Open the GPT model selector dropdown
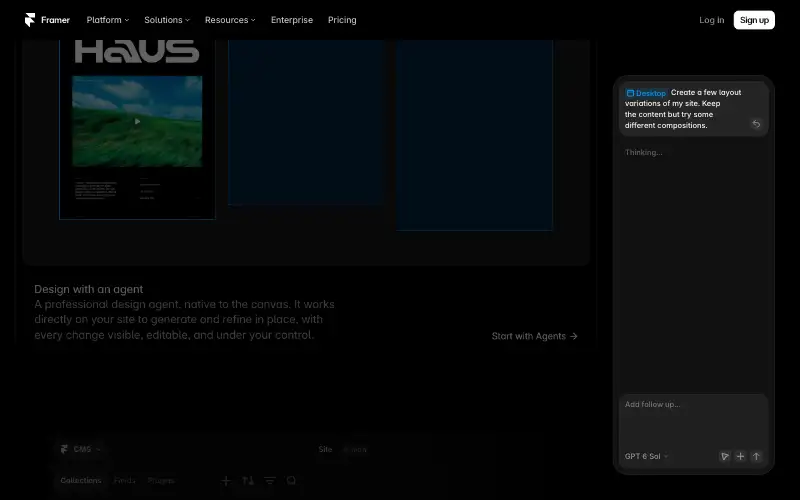Screen dimensions: 800x500 (x=646, y=456)
